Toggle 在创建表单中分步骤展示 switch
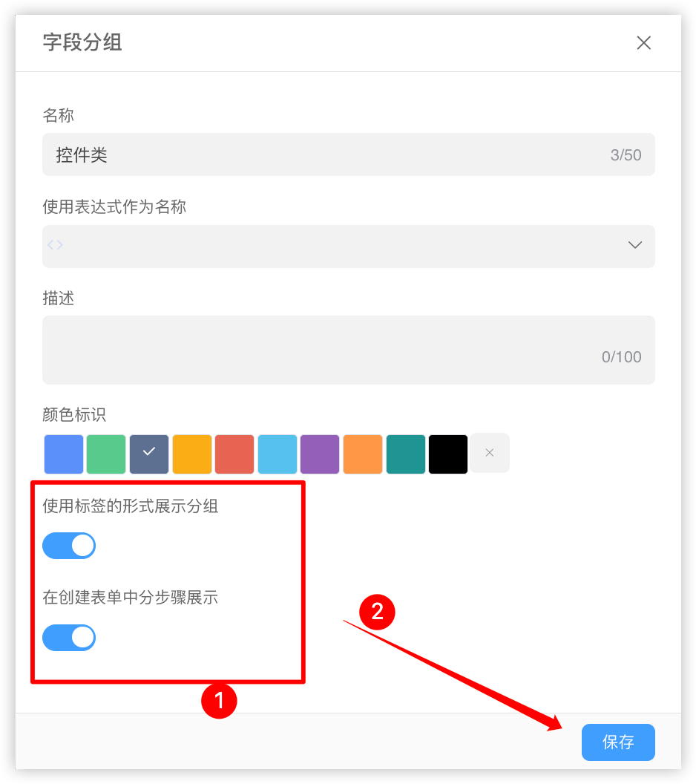 (x=69, y=638)
